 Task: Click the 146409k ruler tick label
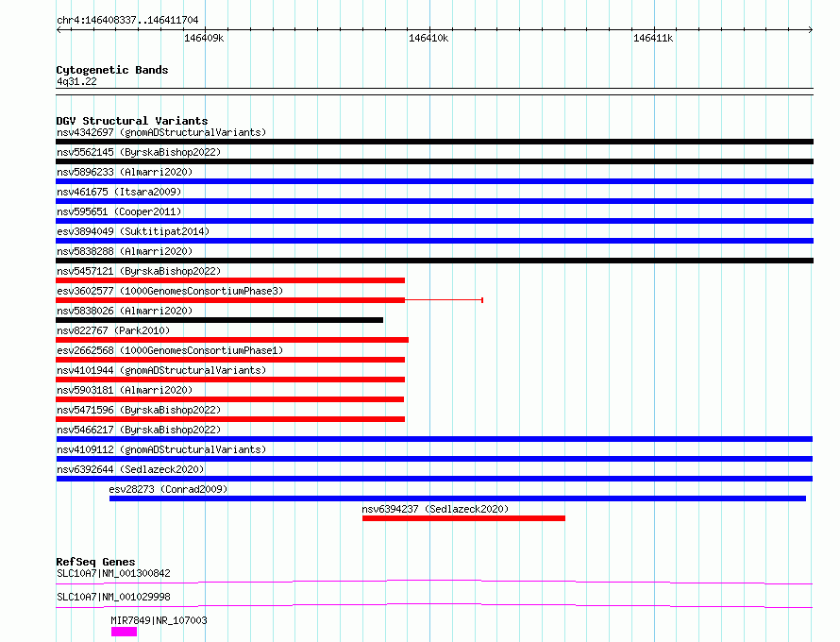(204, 39)
